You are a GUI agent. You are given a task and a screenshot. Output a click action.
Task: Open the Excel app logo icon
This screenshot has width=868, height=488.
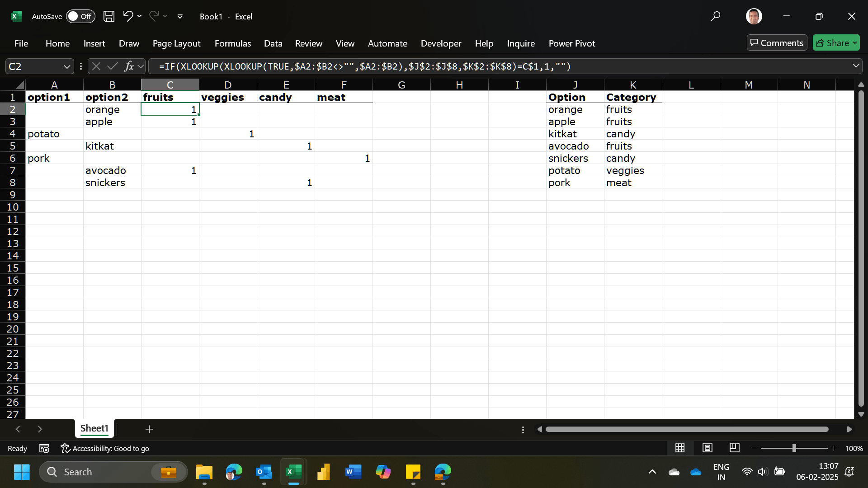click(x=16, y=16)
